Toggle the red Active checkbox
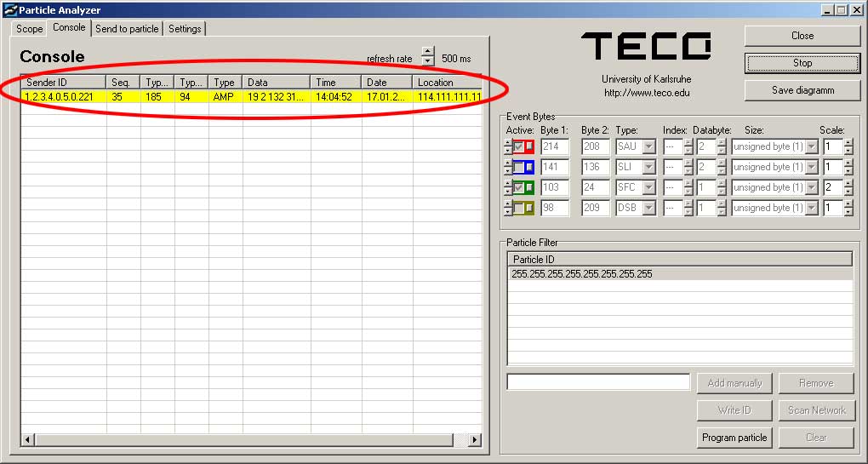The width and height of the screenshot is (868, 464). tap(518, 146)
